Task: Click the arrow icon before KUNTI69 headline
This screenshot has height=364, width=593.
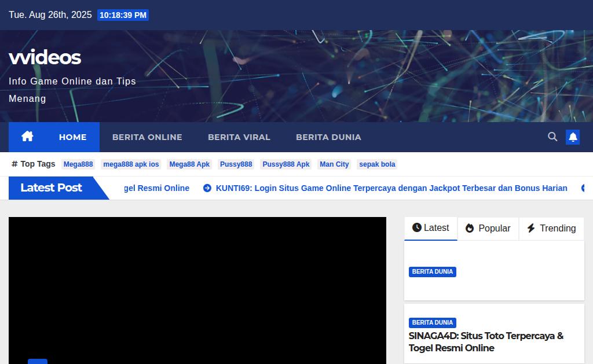Action: 207,188
